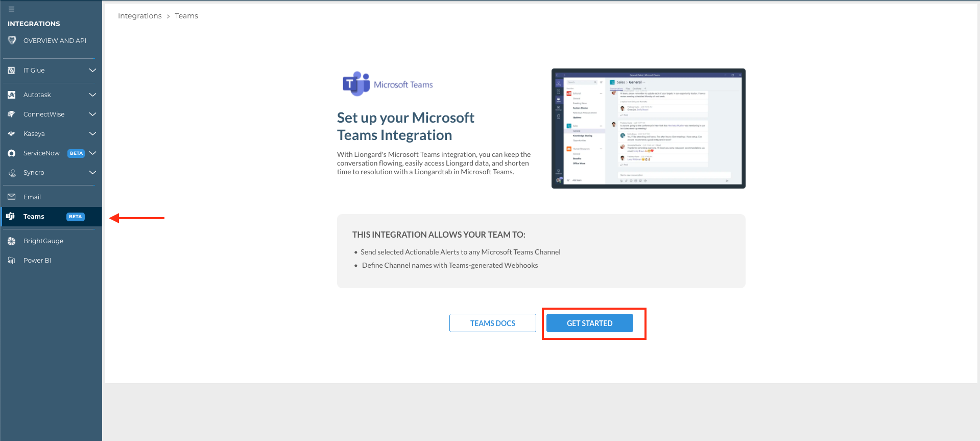Click the Autotask icon
Image resolution: width=980 pixels, height=441 pixels.
[x=12, y=95]
